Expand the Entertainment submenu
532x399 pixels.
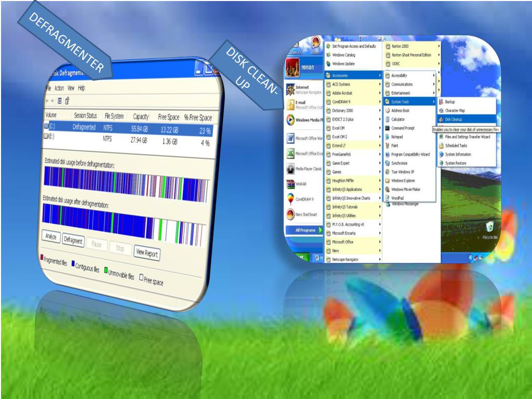[x=409, y=93]
